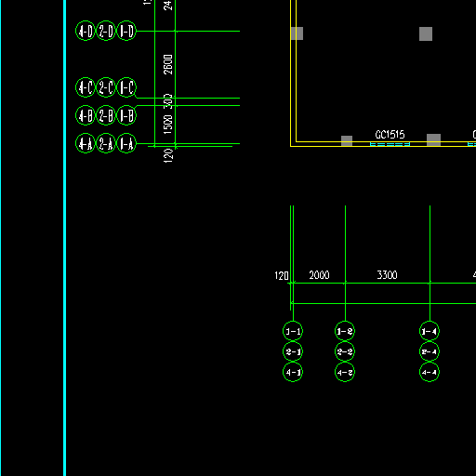This screenshot has width=476, height=476.
Task: Select the 3300 dimension text
Action: tap(387, 275)
